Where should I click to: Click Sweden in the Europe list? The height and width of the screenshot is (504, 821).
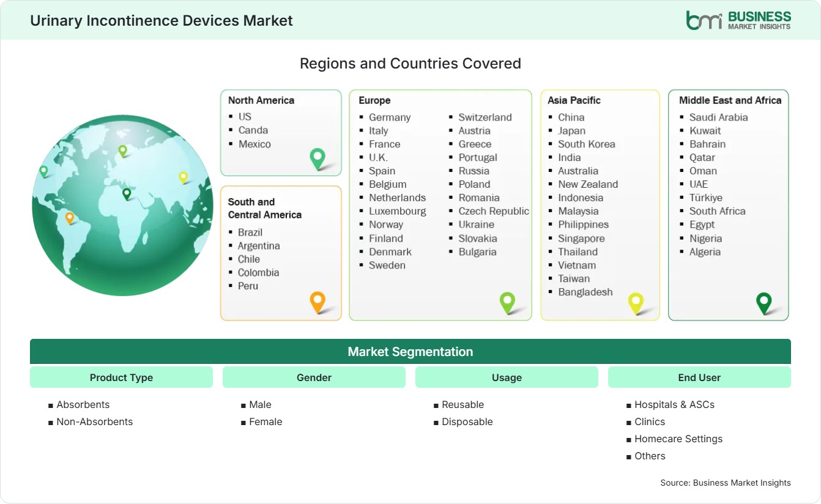coord(387,265)
